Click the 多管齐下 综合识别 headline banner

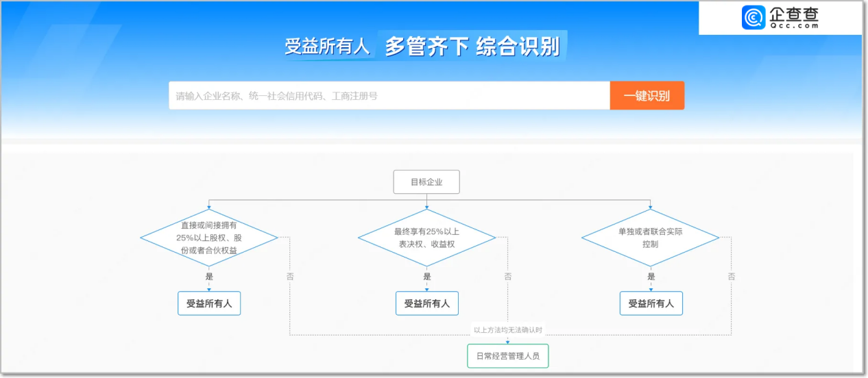[x=472, y=47]
